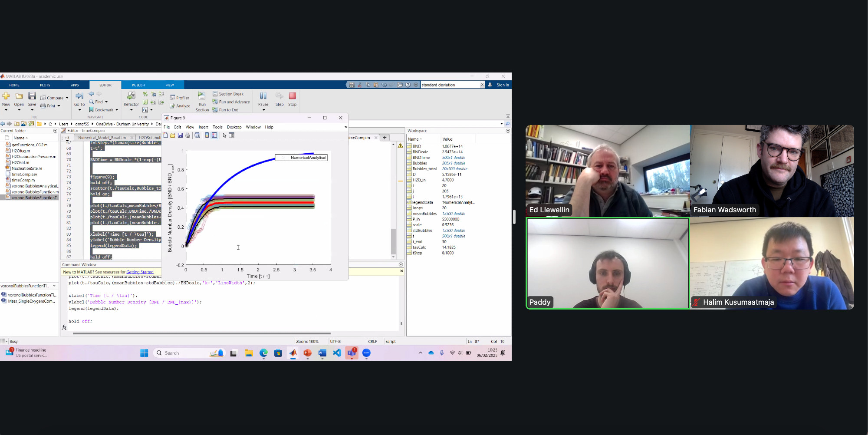Image resolution: width=868 pixels, height=435 pixels.
Task: Open the Workspace panel actions menu
Action: (x=508, y=131)
